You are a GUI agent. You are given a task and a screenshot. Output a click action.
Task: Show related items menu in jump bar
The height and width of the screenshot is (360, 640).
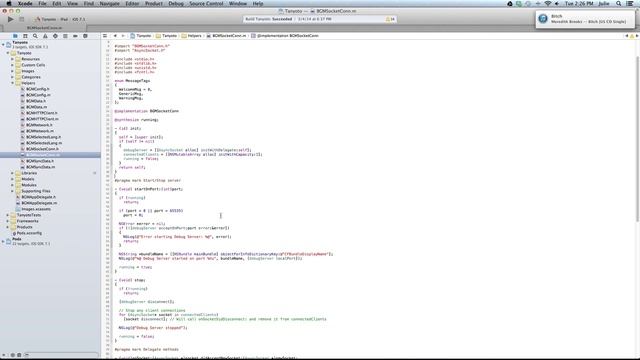click(x=105, y=36)
